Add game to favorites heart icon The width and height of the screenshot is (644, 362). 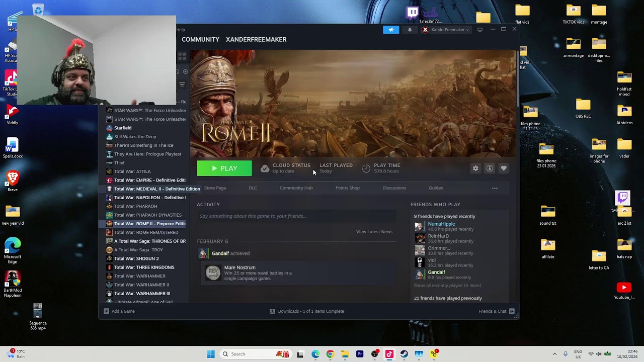click(x=504, y=168)
